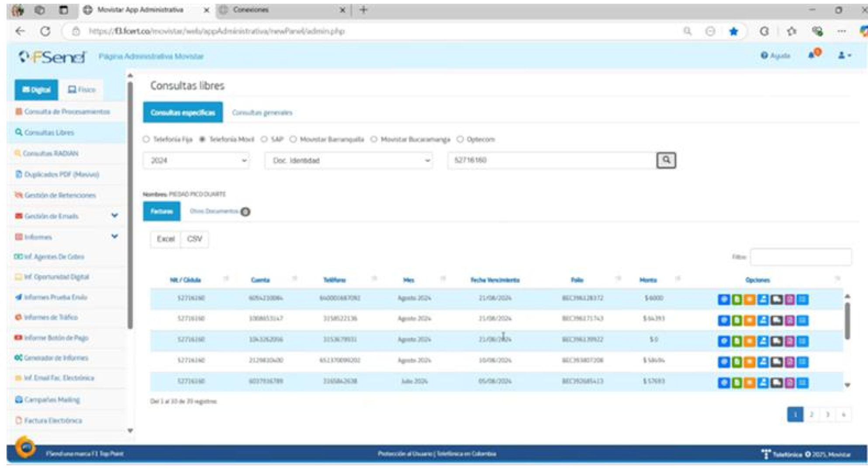868x469 pixels.
Task: Select the Telefonía Fija radio button
Action: (x=146, y=139)
